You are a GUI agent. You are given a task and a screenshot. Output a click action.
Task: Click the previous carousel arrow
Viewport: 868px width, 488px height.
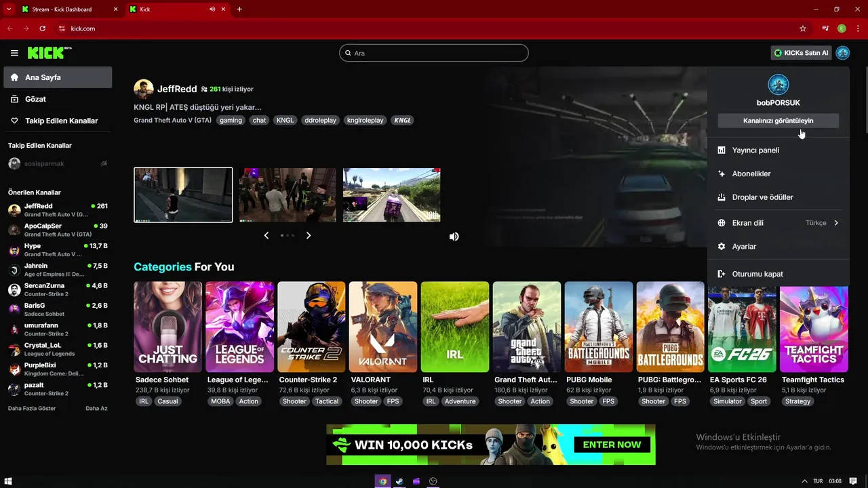(267, 235)
